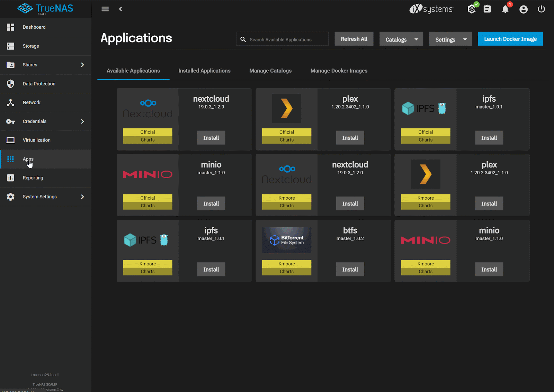This screenshot has height=392, width=554.
Task: Click the Official minio title
Action: pyautogui.click(x=211, y=165)
